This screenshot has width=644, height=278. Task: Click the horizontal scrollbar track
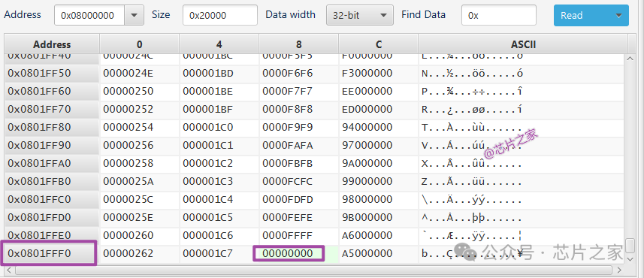pyautogui.click(x=315, y=270)
